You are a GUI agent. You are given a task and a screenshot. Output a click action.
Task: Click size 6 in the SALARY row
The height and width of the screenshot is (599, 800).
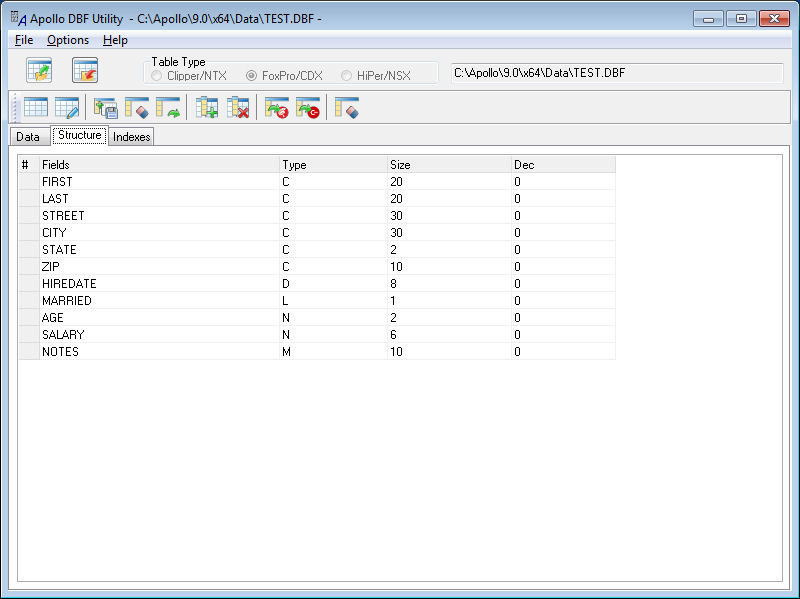pos(393,335)
